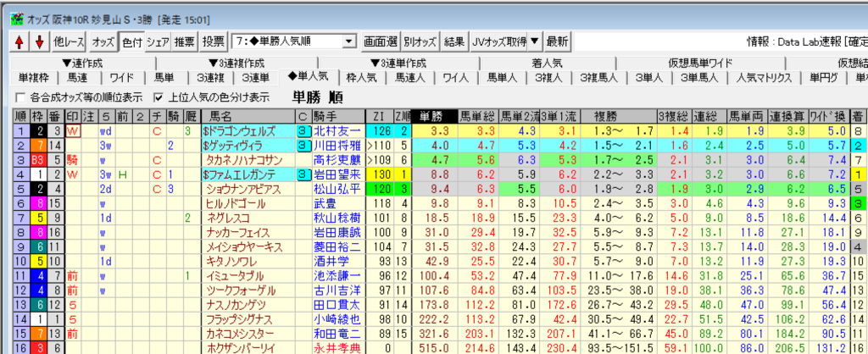This screenshot has height=354, width=868.
Task: Click the red down arrow button
Action: pos(38,41)
